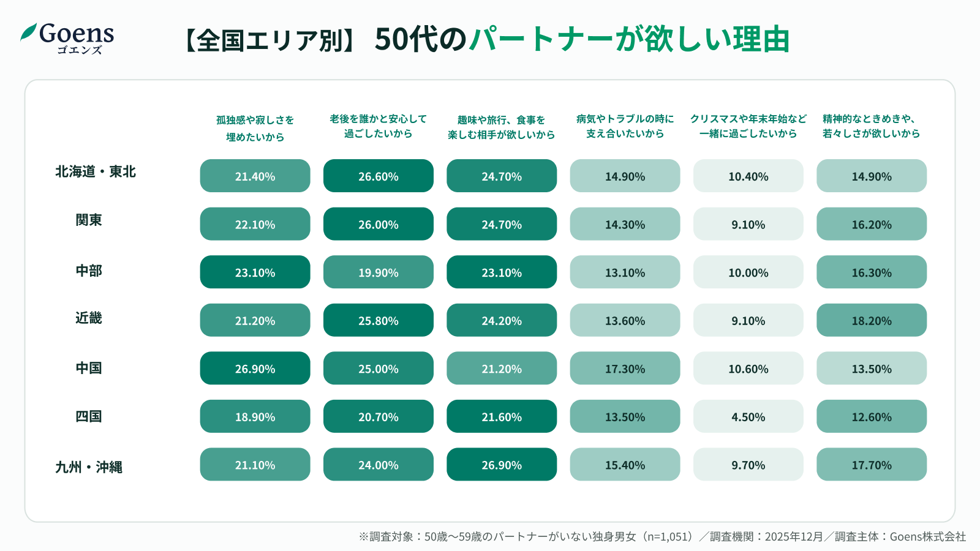Select the クリスマスや年末年始など column header
The width and height of the screenshot is (980, 551).
[x=748, y=126]
